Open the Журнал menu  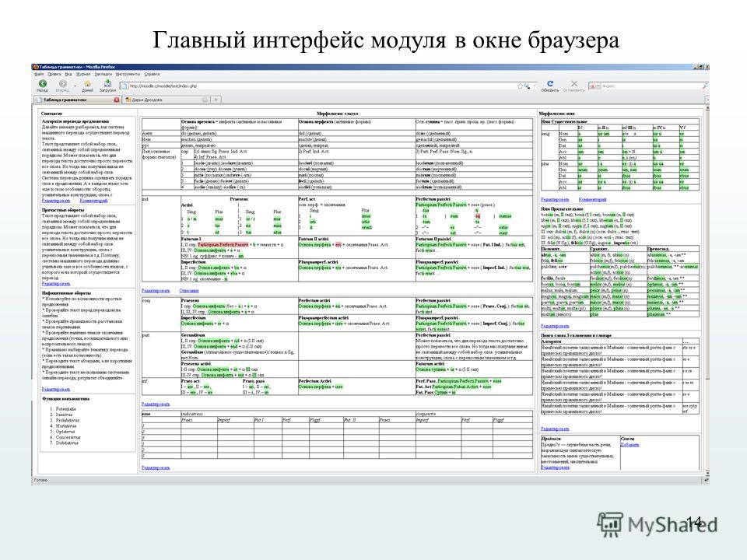point(83,75)
